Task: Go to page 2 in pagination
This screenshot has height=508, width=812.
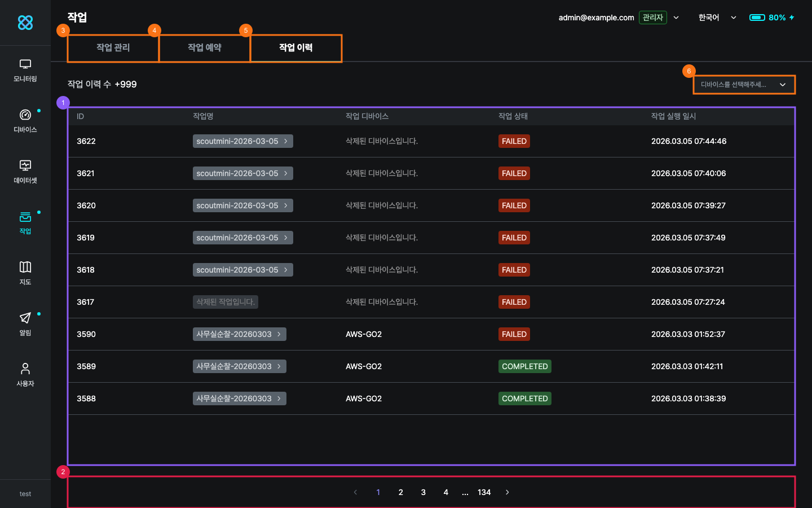Action: 401,492
